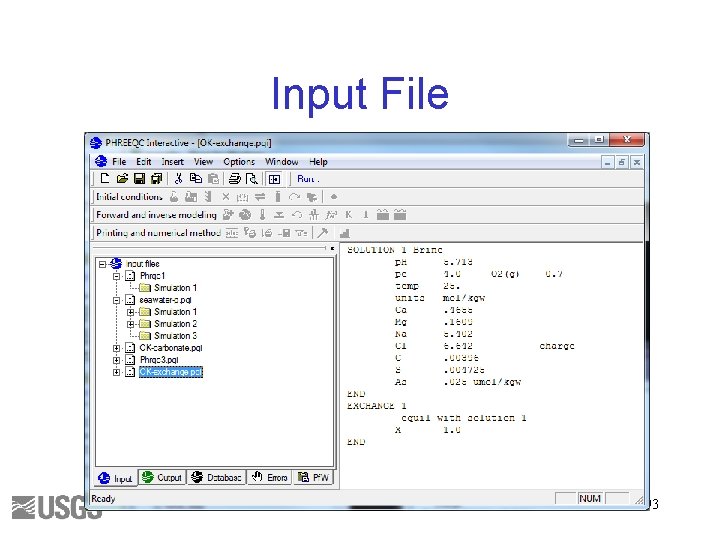Select Phrqc3.pqi in the tree

point(159,360)
